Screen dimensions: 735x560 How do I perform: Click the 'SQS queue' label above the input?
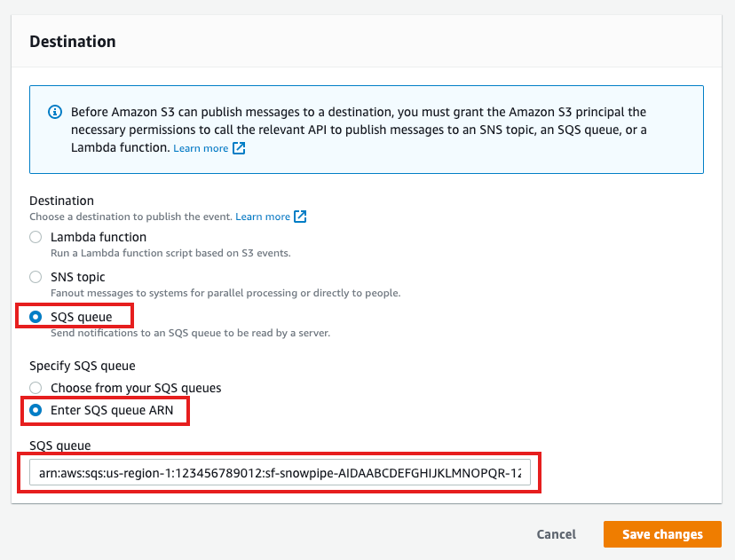59,445
